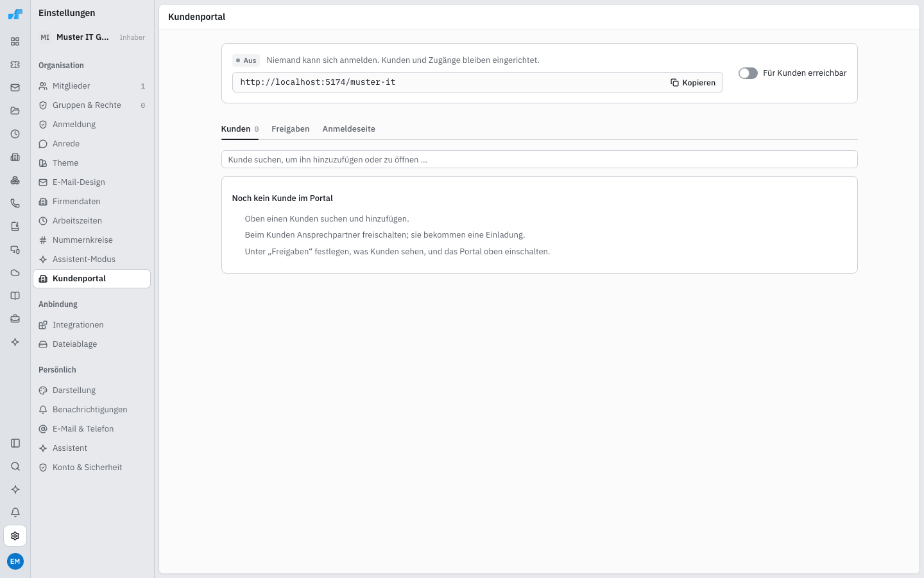The image size is (924, 578).
Task: Click the "Aus" status badge
Action: click(x=246, y=60)
